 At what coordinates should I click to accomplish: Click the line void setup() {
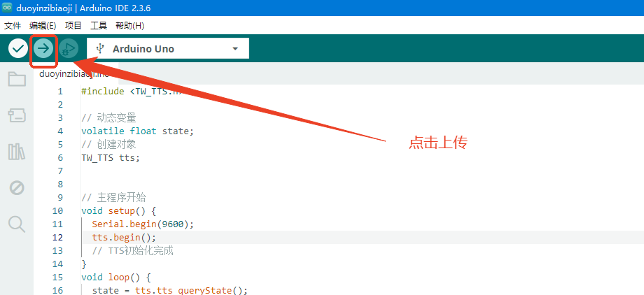(x=119, y=211)
